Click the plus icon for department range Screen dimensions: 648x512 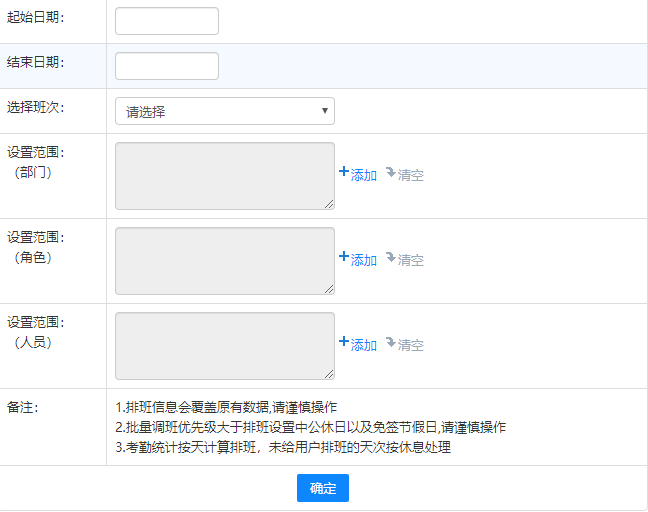[x=344, y=172]
